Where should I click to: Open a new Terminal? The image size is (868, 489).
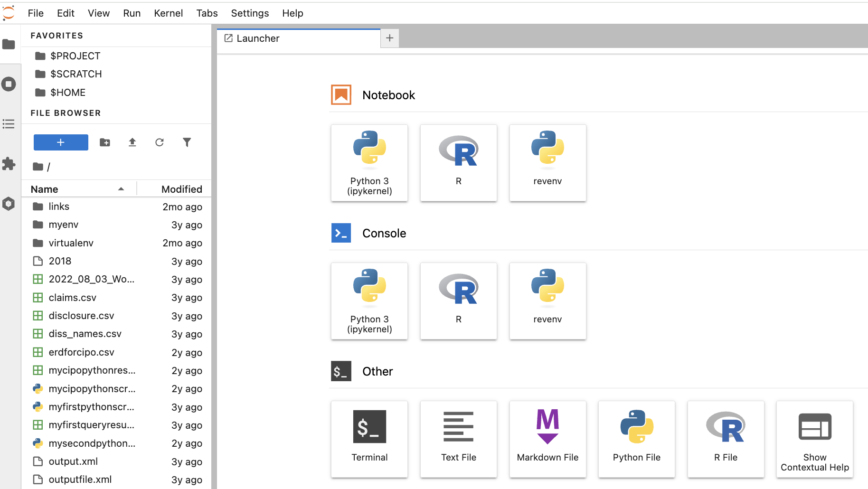(x=369, y=439)
